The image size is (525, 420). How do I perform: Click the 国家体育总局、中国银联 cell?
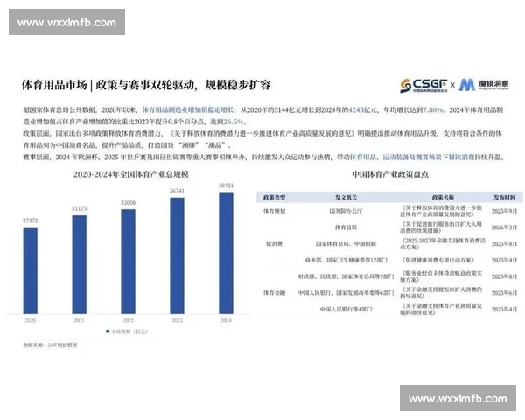pos(346,244)
